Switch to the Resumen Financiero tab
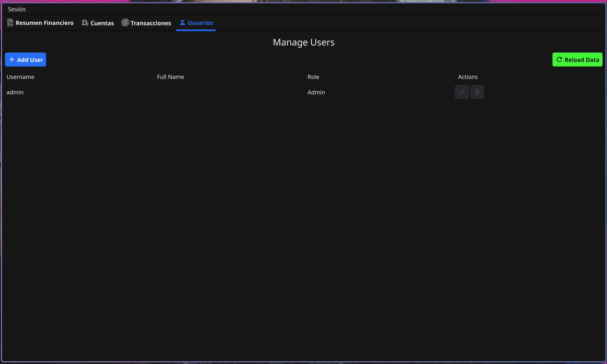The image size is (607, 364). point(44,23)
